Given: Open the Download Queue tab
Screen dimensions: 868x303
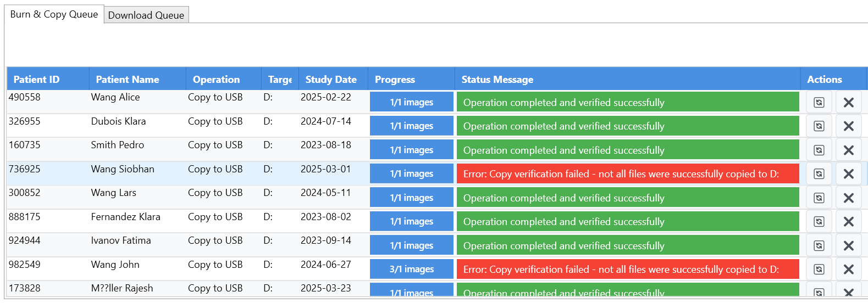Looking at the screenshot, I should point(146,15).
